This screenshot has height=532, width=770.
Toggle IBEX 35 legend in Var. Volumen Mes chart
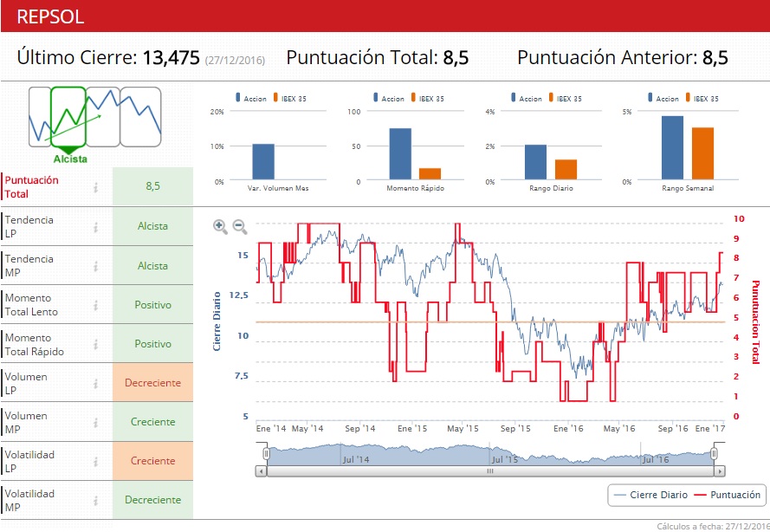click(290, 98)
